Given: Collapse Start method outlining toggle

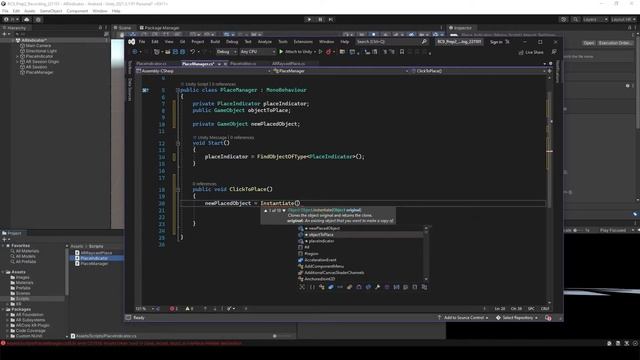Looking at the screenshot, I should coord(178,143).
